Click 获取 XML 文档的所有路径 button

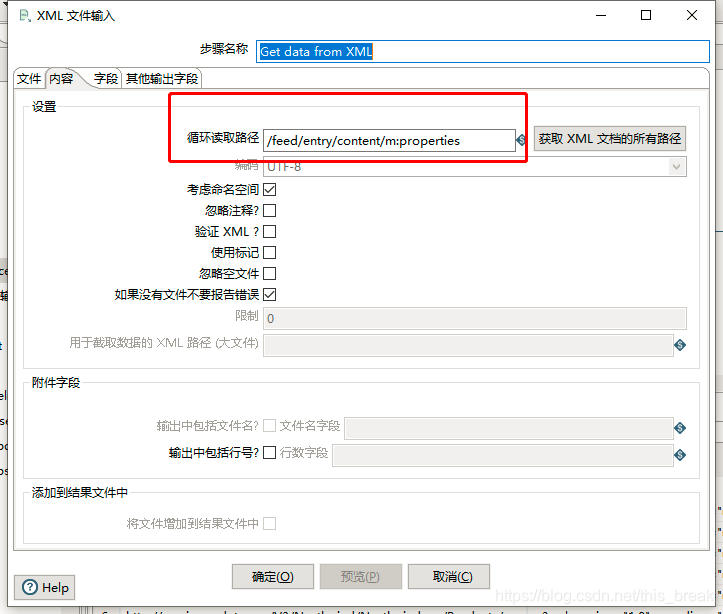[610, 139]
